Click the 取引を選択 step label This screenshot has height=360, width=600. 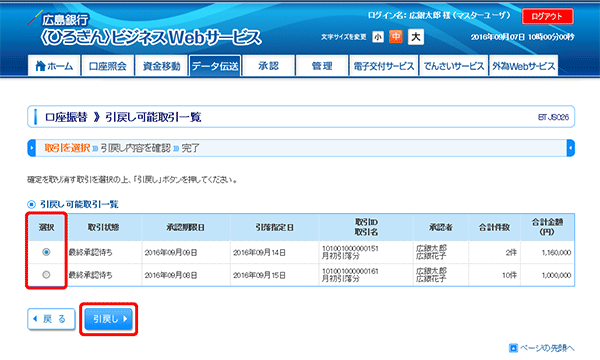pos(67,148)
